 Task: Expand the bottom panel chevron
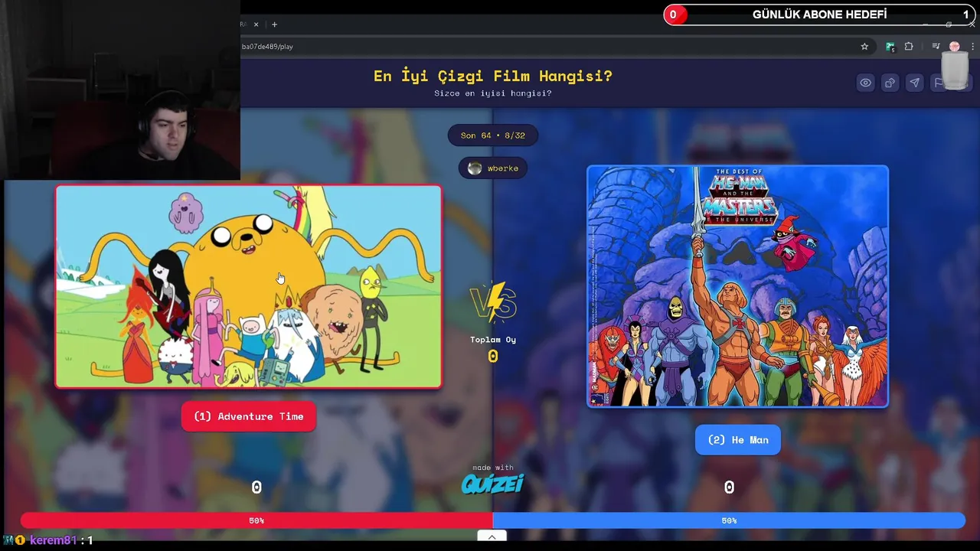click(x=492, y=536)
